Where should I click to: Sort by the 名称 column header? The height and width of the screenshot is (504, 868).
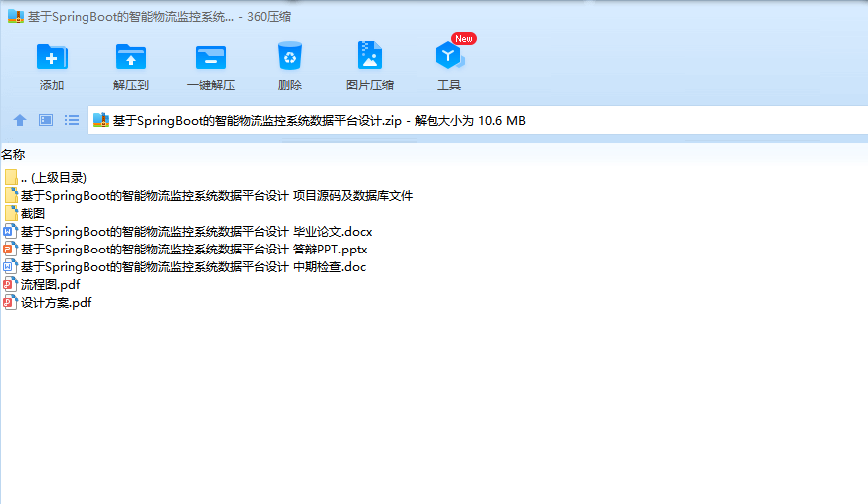(x=13, y=154)
